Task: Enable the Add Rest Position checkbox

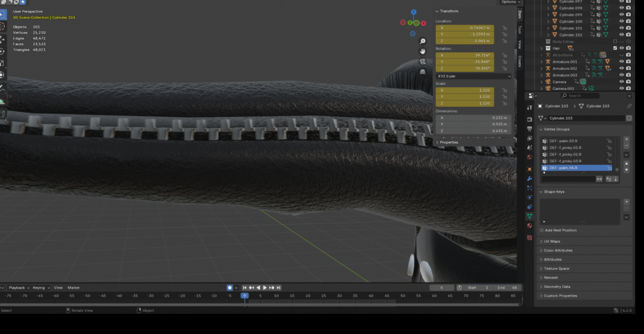Action: (x=541, y=230)
